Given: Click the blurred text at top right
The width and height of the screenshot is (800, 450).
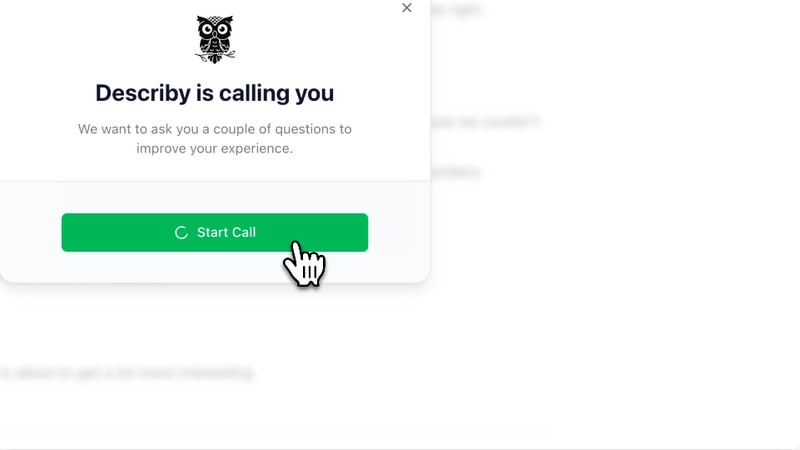Looking at the screenshot, I should click(x=457, y=9).
